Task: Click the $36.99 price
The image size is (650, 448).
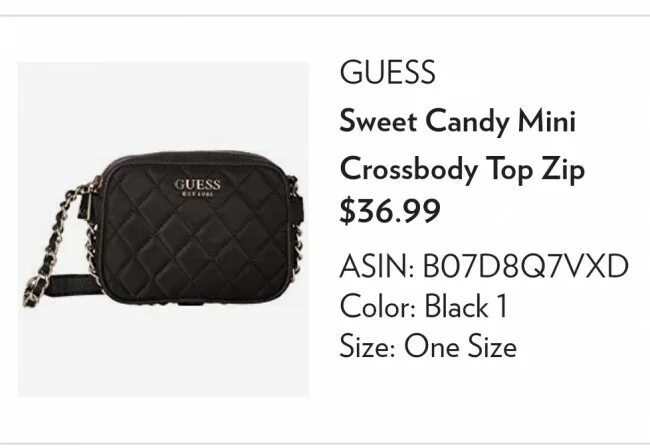Action: click(390, 212)
